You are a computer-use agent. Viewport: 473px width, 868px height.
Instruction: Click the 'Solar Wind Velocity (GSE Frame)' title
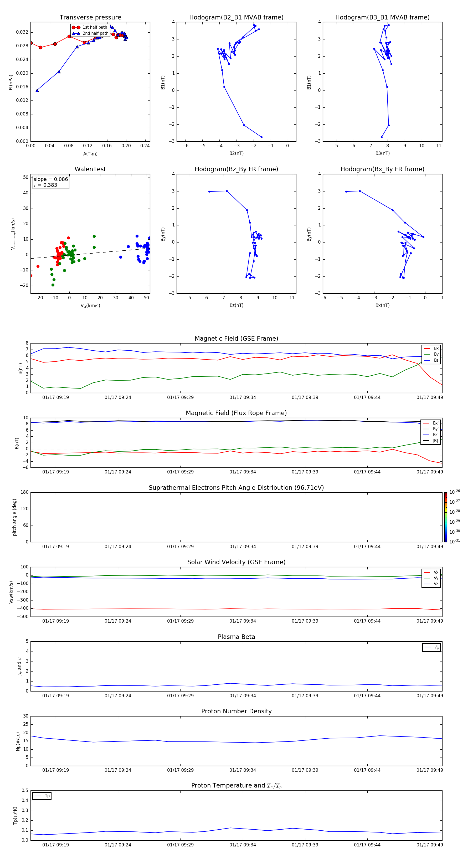tap(236, 562)
